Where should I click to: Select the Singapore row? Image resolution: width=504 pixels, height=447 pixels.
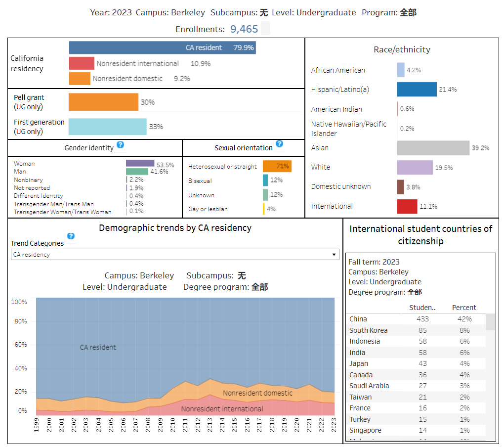click(x=416, y=430)
